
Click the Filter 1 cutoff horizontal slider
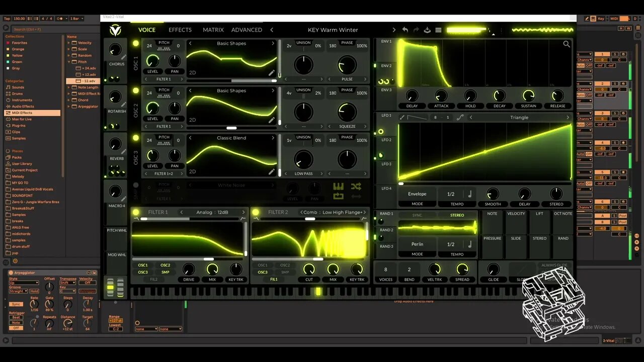point(187,259)
